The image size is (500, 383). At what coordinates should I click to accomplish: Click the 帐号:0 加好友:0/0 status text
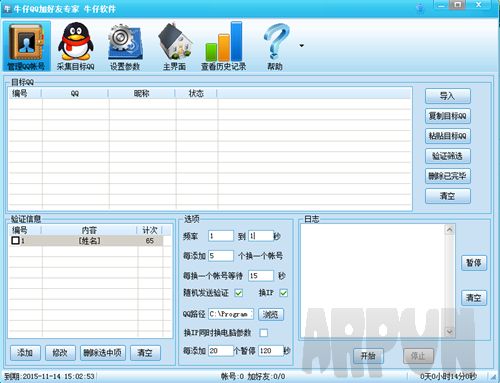tap(253, 376)
